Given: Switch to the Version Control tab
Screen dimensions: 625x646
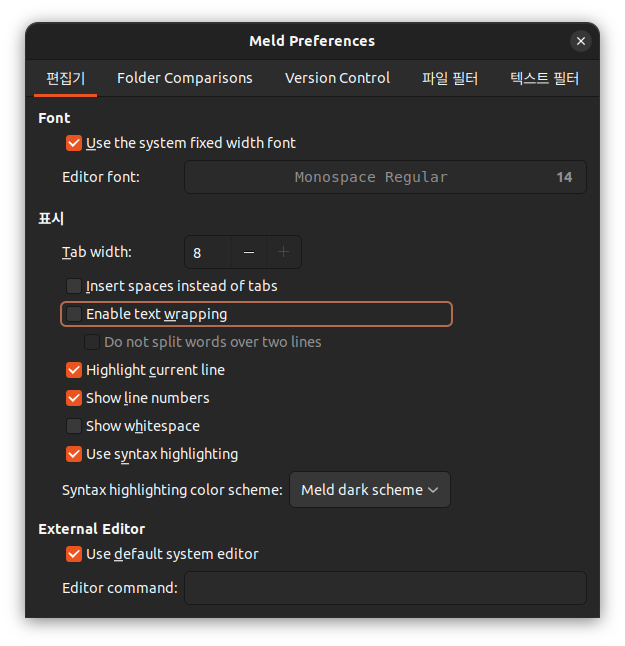Looking at the screenshot, I should pos(337,78).
